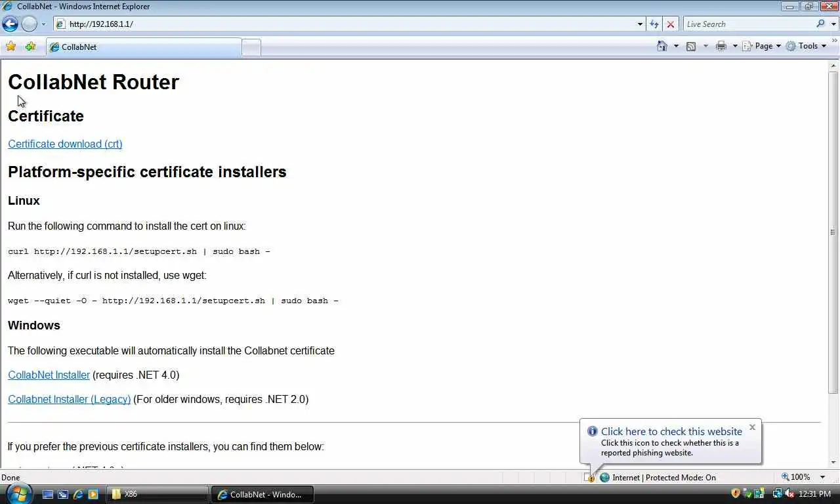This screenshot has height=504, width=840.
Task: Click the curl setupcert.sh command text
Action: pyautogui.click(x=139, y=251)
